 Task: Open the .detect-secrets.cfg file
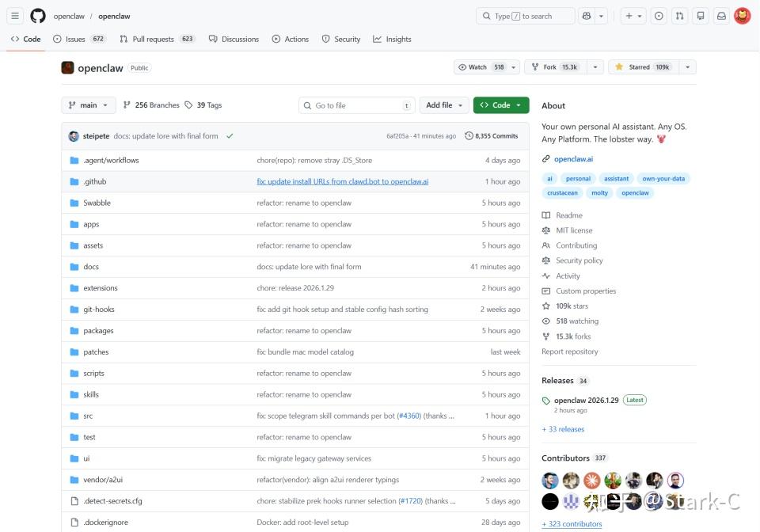point(112,501)
